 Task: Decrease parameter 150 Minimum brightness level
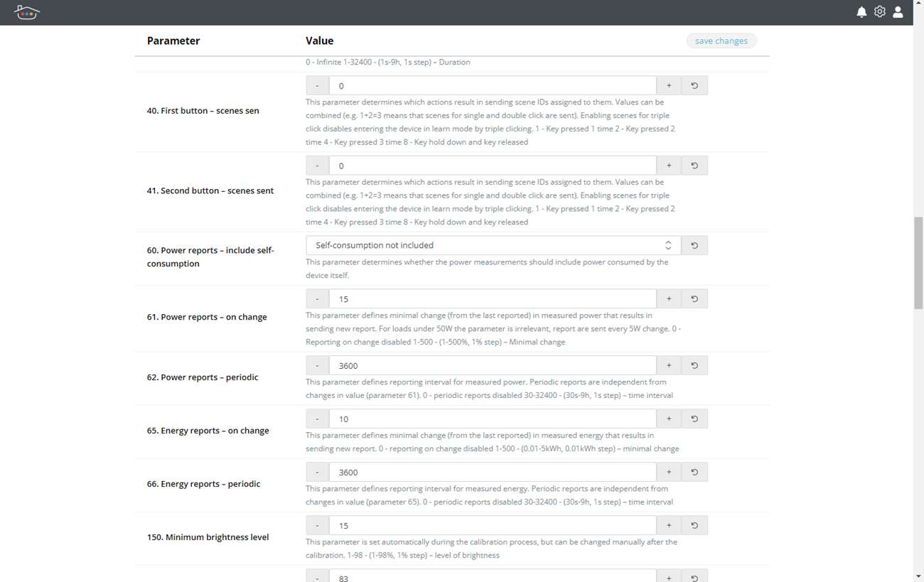click(317, 525)
